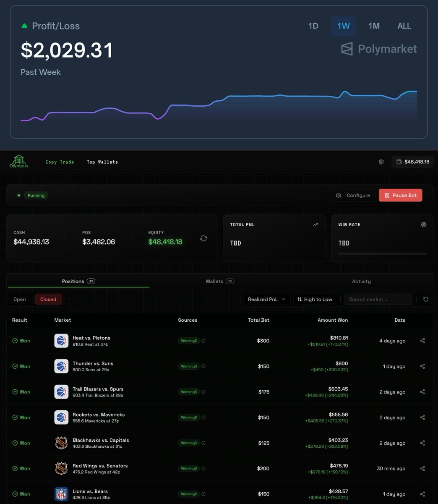Click info icon in Red Wings row
Image resolution: width=438 pixels, height=504 pixels.
click(203, 469)
